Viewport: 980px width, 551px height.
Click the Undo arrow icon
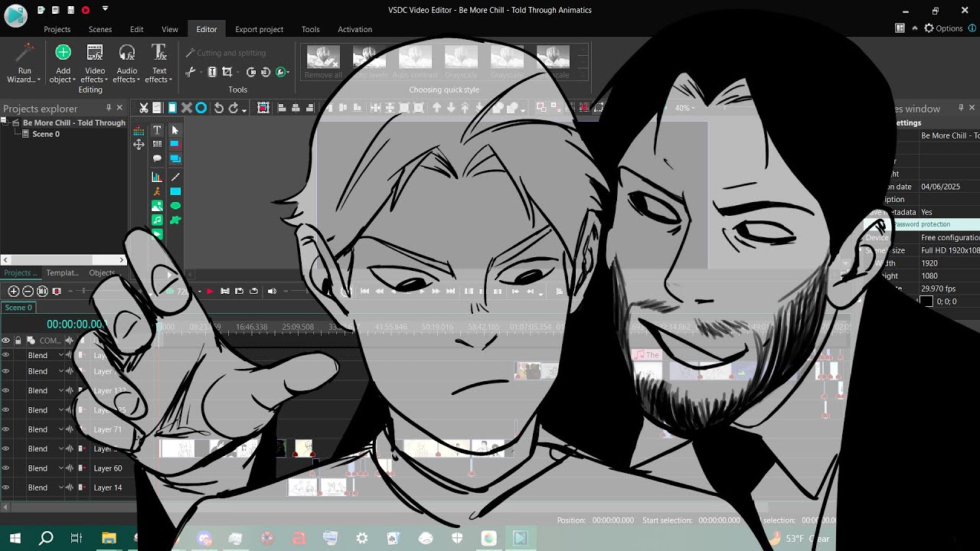coord(218,108)
